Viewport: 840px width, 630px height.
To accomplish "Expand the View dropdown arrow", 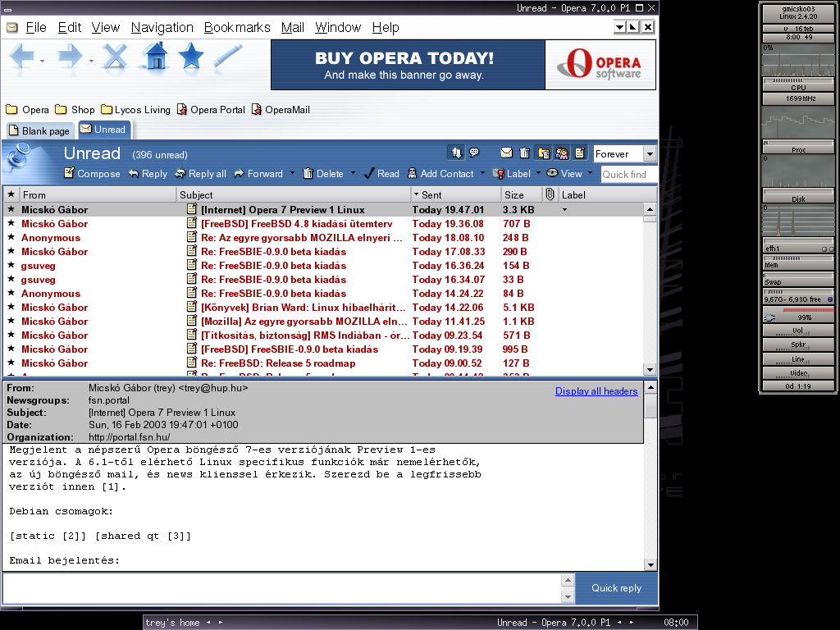I will (591, 173).
